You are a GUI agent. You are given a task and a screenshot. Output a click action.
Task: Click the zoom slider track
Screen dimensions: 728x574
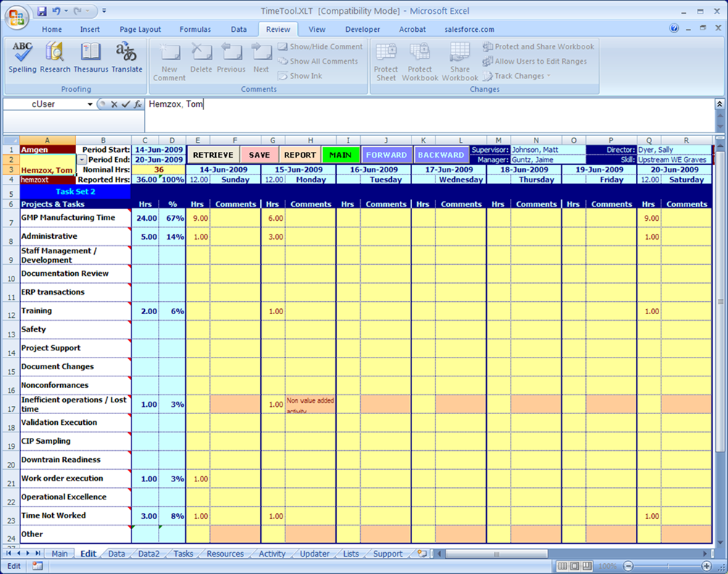click(x=667, y=566)
